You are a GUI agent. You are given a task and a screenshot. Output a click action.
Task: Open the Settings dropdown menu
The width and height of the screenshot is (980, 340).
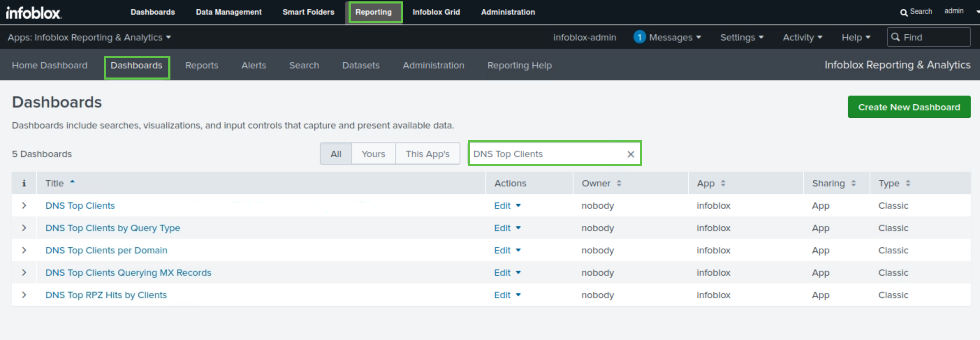coord(742,37)
